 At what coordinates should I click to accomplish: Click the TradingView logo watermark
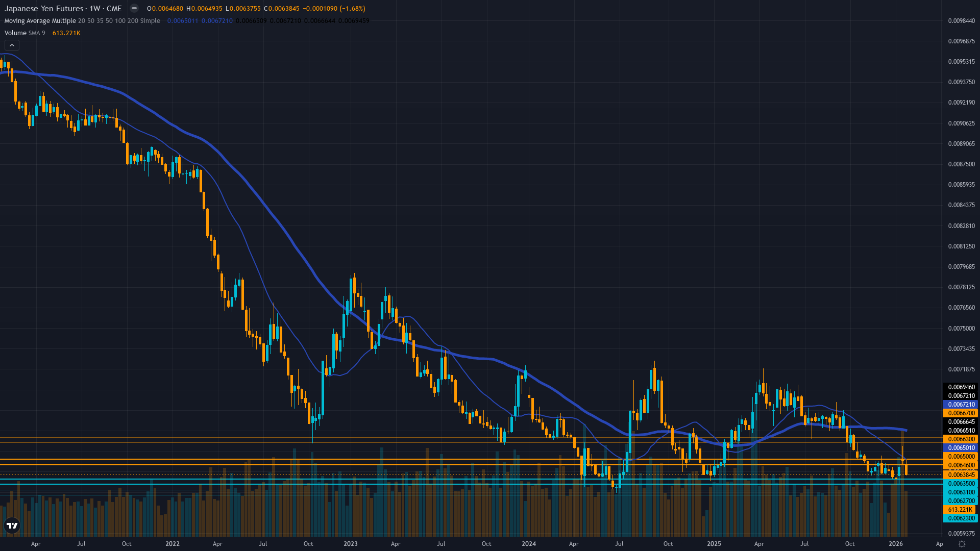click(x=12, y=525)
